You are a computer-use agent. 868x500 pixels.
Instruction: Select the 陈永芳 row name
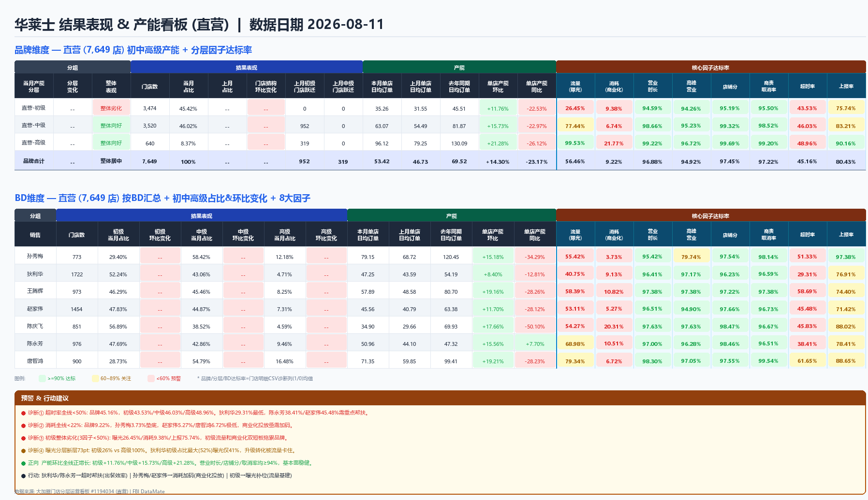click(35, 343)
